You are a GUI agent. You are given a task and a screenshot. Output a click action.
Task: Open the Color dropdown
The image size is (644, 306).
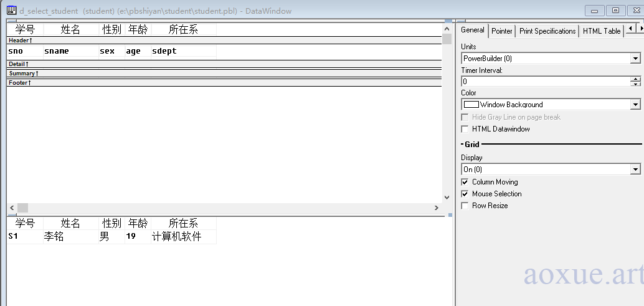click(x=636, y=105)
